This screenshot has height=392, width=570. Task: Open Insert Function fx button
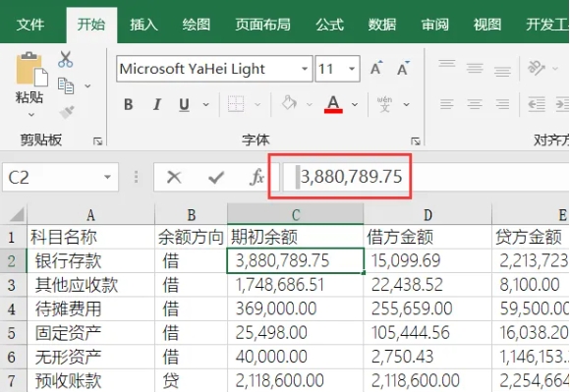click(257, 177)
